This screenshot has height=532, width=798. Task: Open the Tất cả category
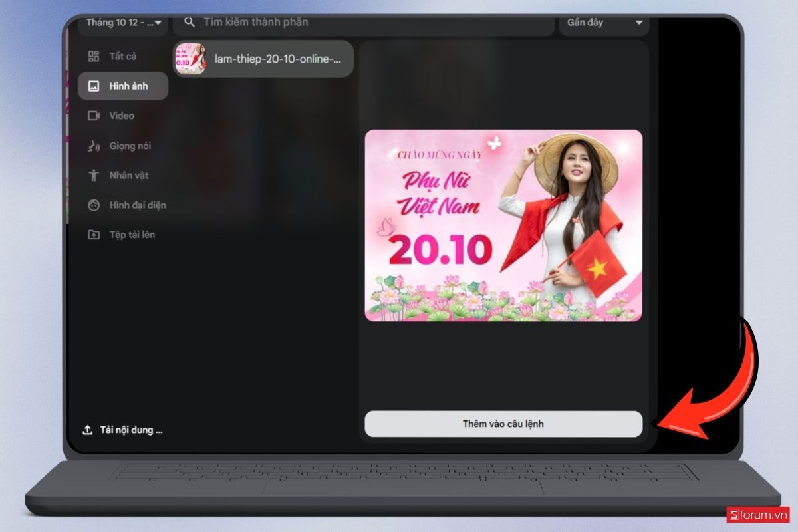click(x=122, y=57)
